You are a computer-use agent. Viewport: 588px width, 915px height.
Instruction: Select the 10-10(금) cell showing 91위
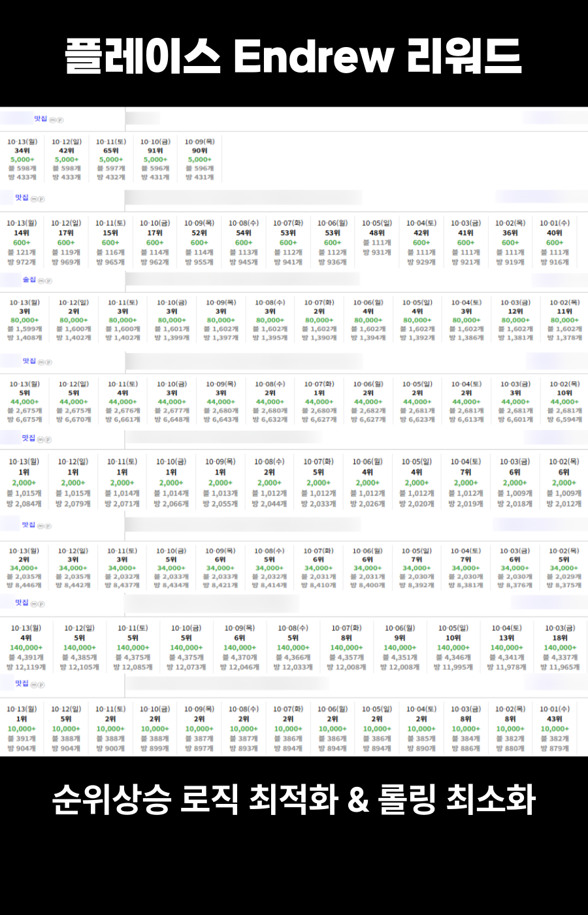pos(155,159)
